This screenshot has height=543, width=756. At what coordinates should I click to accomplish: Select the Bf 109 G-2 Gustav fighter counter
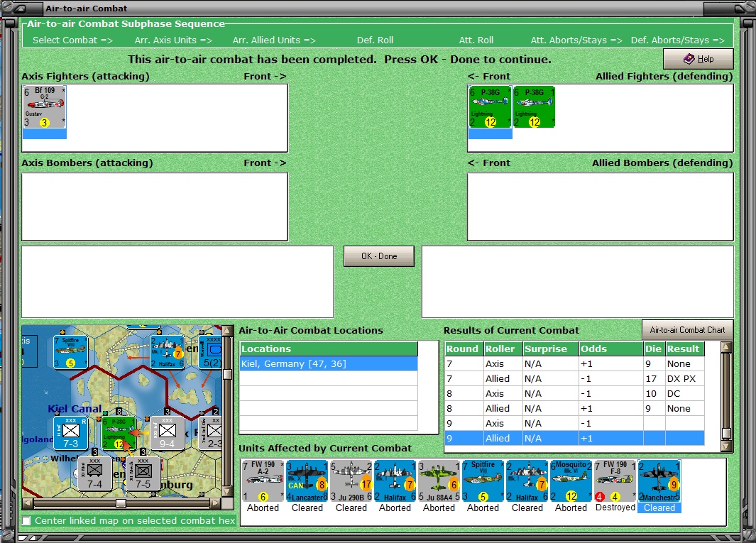click(x=44, y=107)
